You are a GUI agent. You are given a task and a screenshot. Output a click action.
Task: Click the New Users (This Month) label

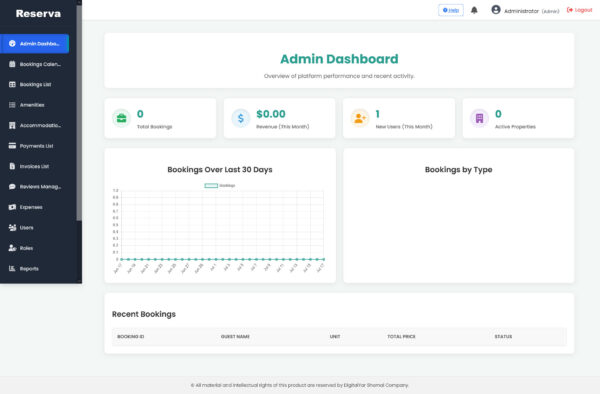pyautogui.click(x=404, y=127)
